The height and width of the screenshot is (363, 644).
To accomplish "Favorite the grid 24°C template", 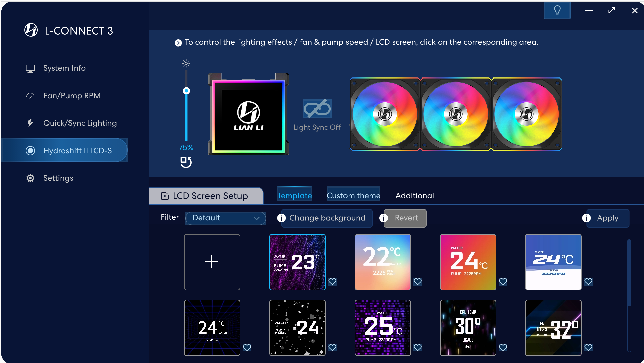I will 247,348.
